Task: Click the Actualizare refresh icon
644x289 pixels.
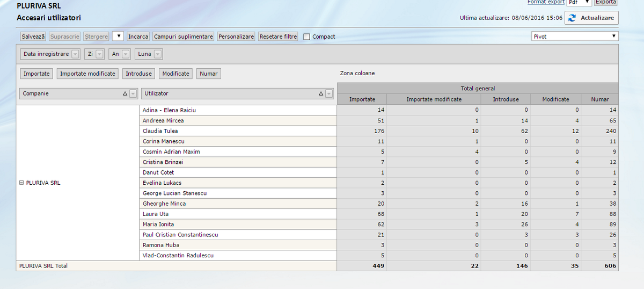Action: tap(572, 18)
